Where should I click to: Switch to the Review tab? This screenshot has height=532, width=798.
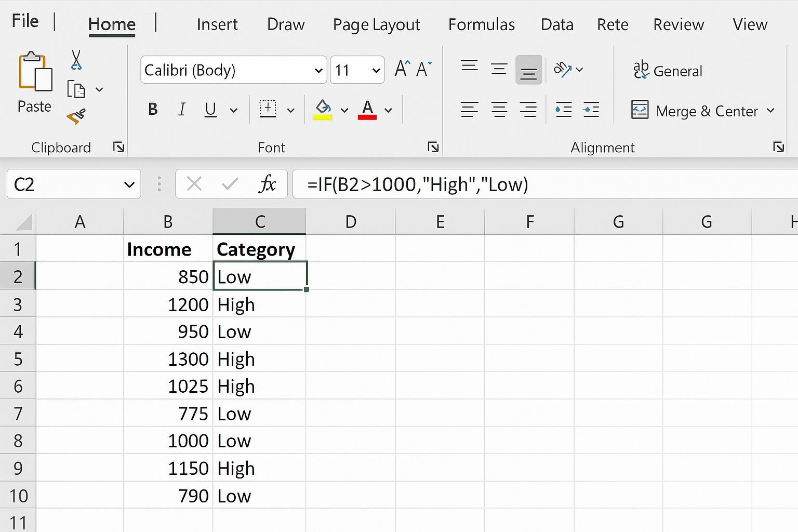click(679, 24)
